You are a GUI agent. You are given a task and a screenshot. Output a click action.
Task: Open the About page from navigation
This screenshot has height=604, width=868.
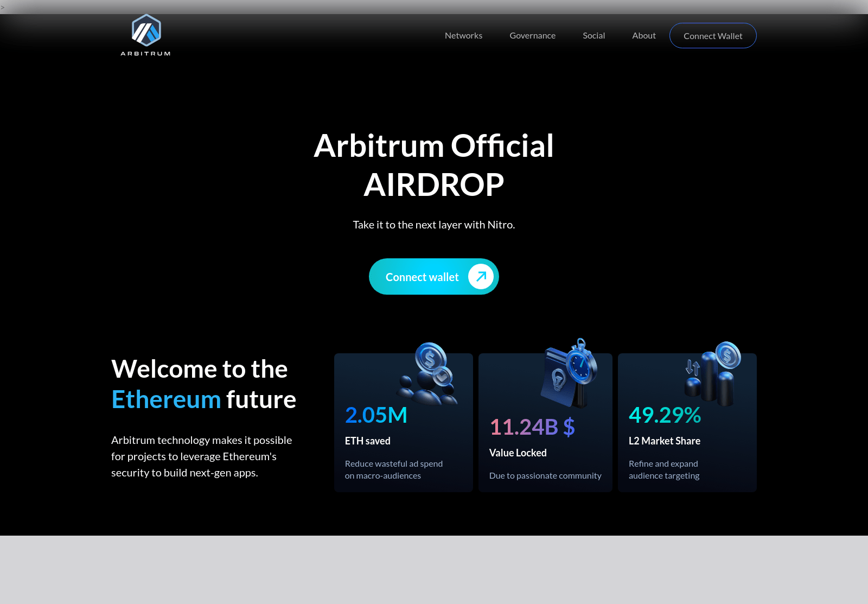pos(643,35)
